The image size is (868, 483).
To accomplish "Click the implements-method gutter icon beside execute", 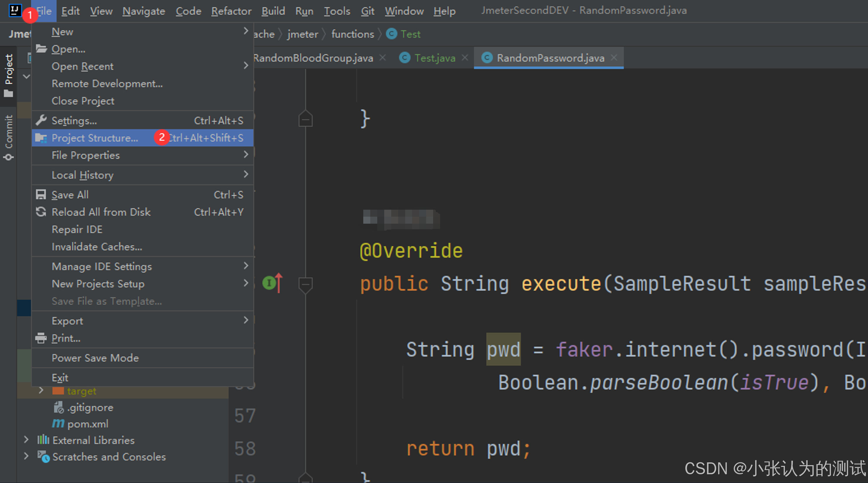I will (x=270, y=283).
